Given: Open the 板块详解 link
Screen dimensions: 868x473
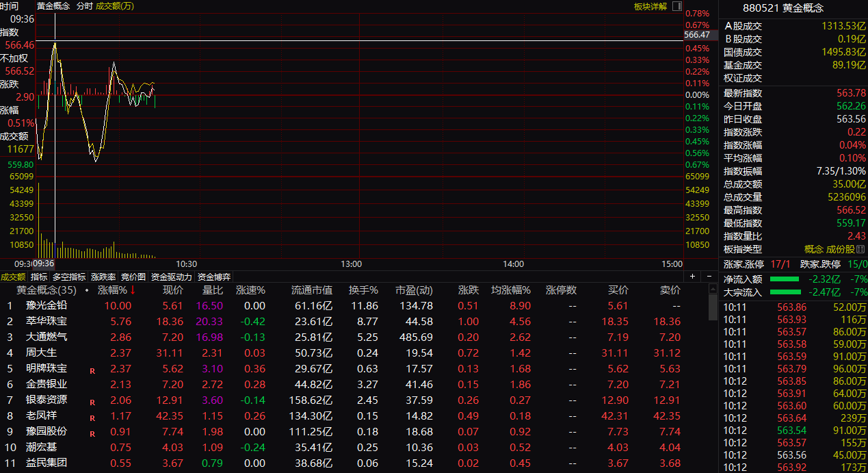Looking at the screenshot, I should 650,6.
